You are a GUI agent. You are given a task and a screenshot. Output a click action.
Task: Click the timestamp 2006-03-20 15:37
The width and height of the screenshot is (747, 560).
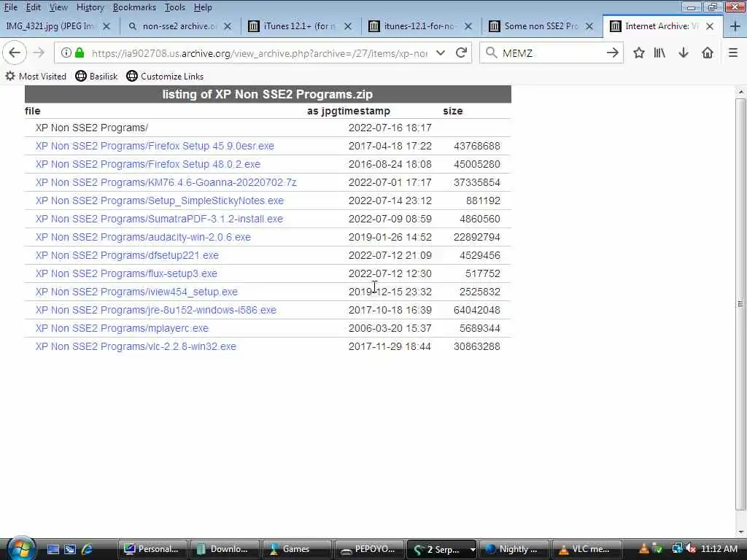click(390, 329)
